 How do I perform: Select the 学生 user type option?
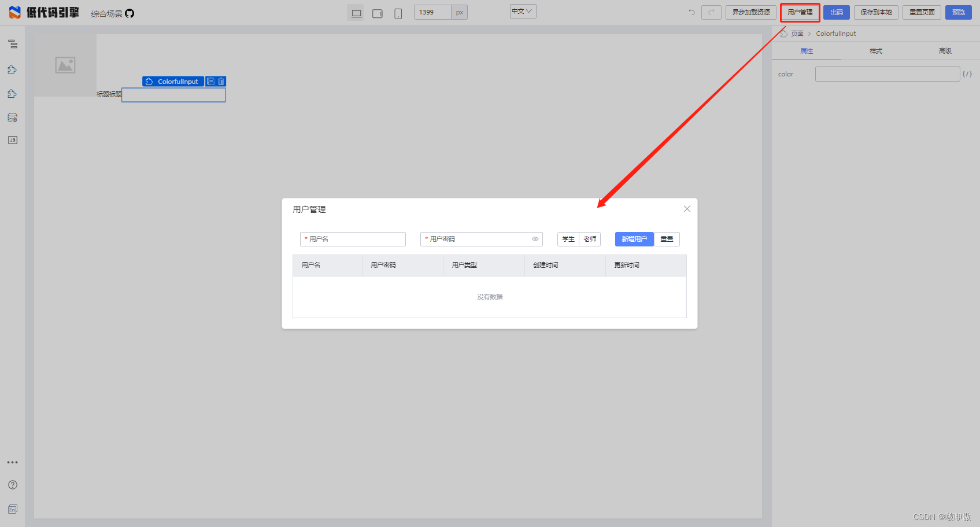click(568, 239)
